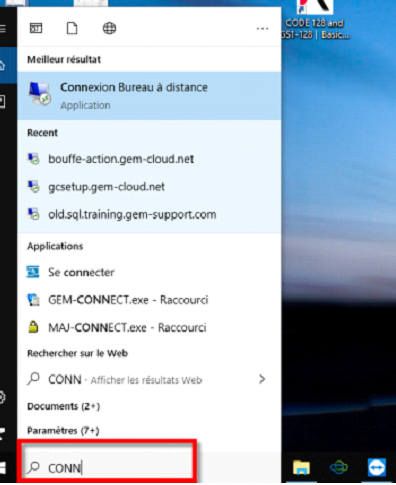This screenshot has width=396, height=485.
Task: Click the GEM-CONNECT.exe shortcut icon
Action: coord(33,300)
